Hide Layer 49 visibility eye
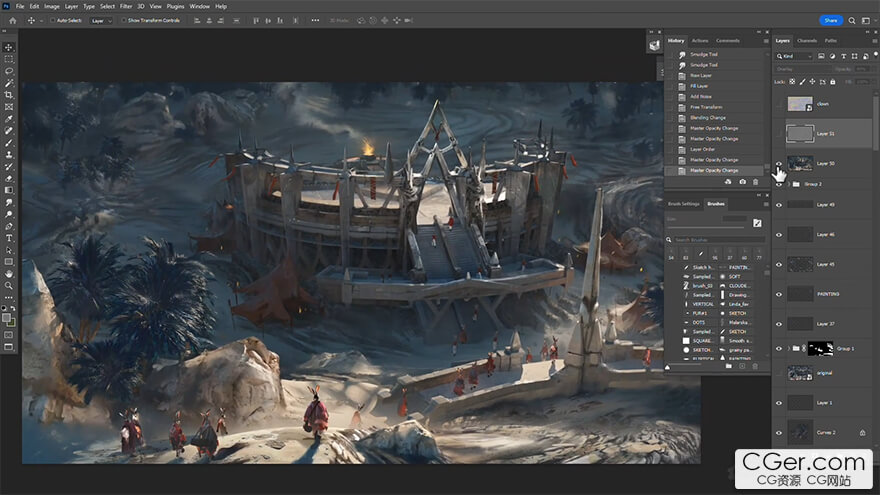The height and width of the screenshot is (495, 880). (x=779, y=205)
